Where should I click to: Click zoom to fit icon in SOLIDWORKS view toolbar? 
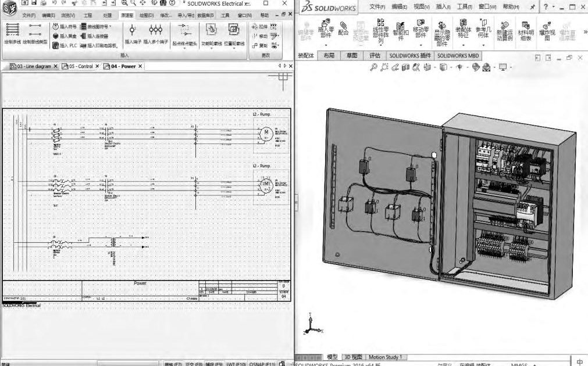click(x=373, y=67)
